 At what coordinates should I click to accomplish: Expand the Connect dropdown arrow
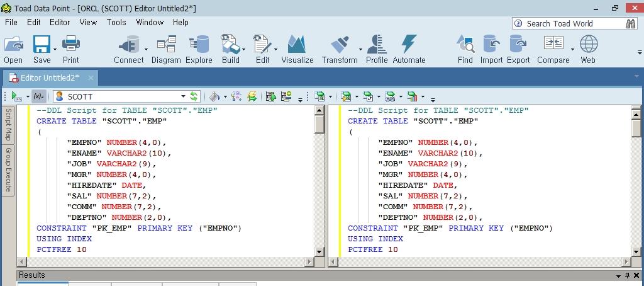tap(146, 49)
